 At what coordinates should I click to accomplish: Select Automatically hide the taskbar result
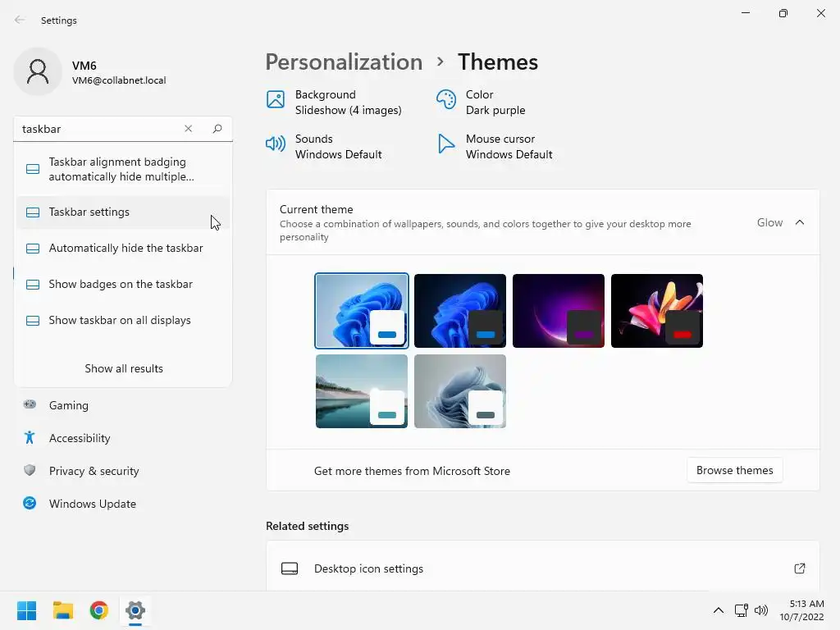[123, 248]
